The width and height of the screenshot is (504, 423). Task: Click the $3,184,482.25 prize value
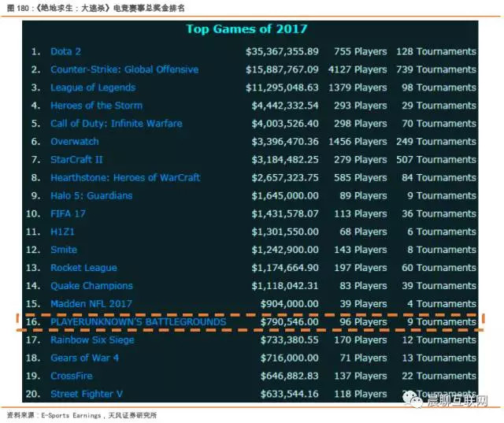(285, 159)
